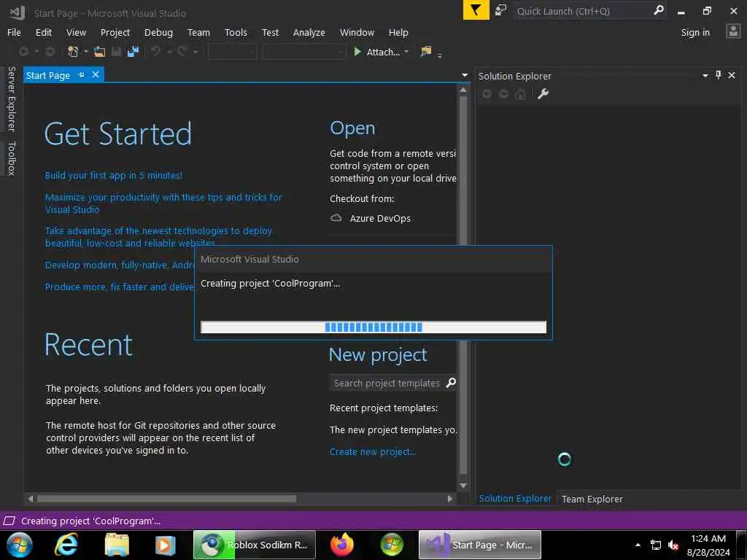This screenshot has height=560, width=747.
Task: Open the account picture icon
Action: [x=732, y=32]
